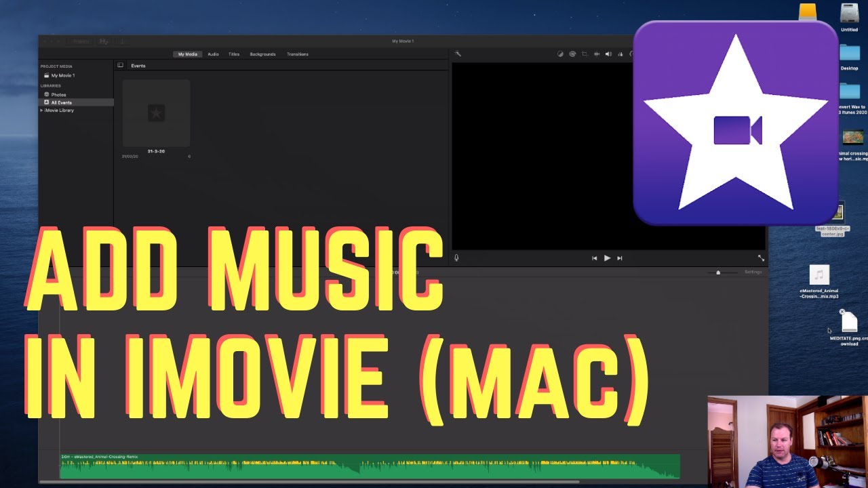Adjust the timeline zoom slider
Viewport: 868px width, 488px height.
[718, 272]
